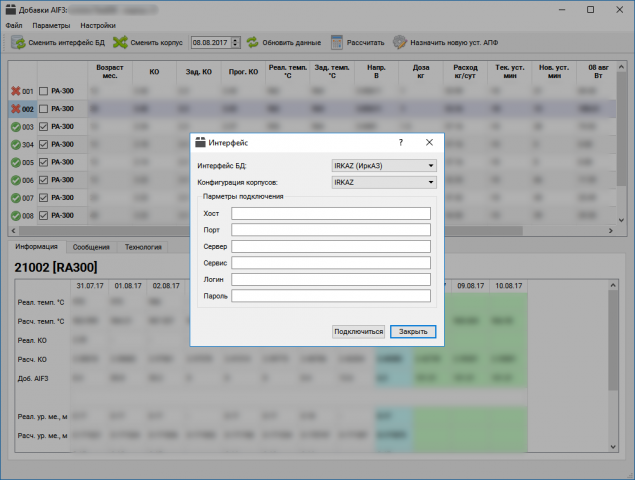Image resolution: width=635 pixels, height=480 pixels.
Task: Click the Подключиться button
Action: pyautogui.click(x=358, y=332)
